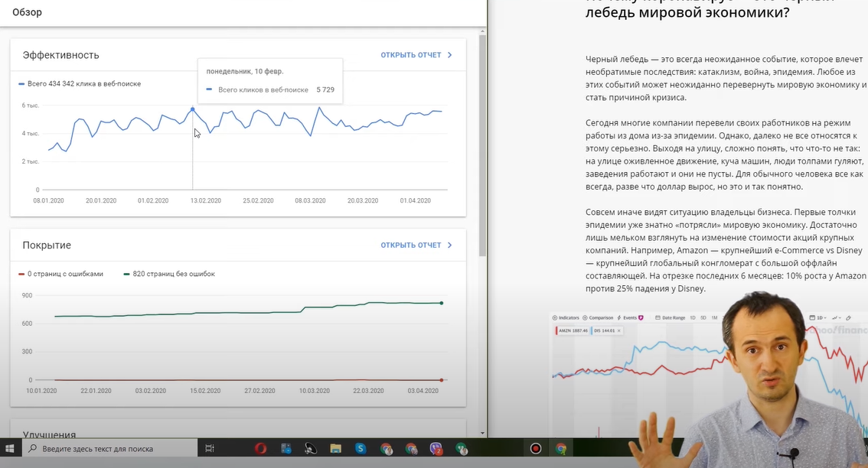Select the 1M range in the Yahoo chart

(x=714, y=318)
